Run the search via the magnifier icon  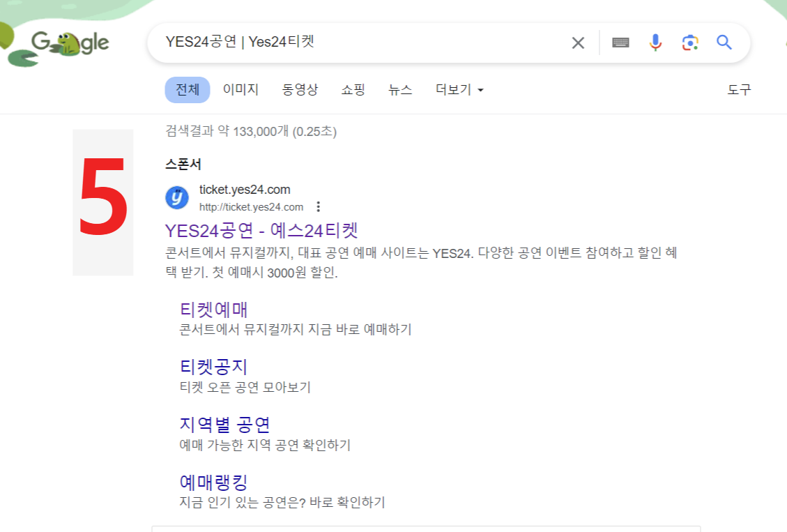[724, 43]
